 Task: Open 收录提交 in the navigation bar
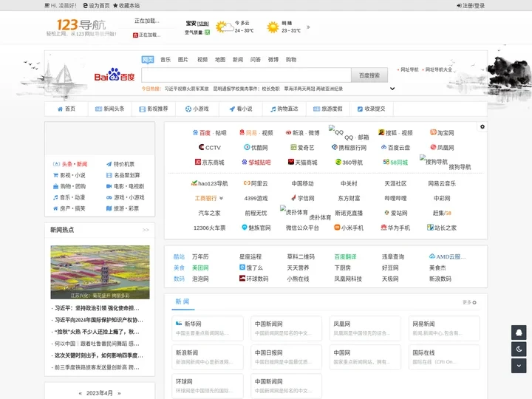pyautogui.click(x=371, y=109)
